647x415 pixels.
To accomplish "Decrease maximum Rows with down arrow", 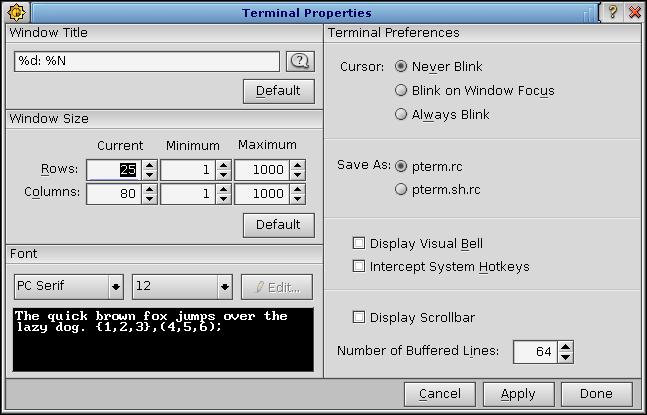I will click(x=297, y=175).
